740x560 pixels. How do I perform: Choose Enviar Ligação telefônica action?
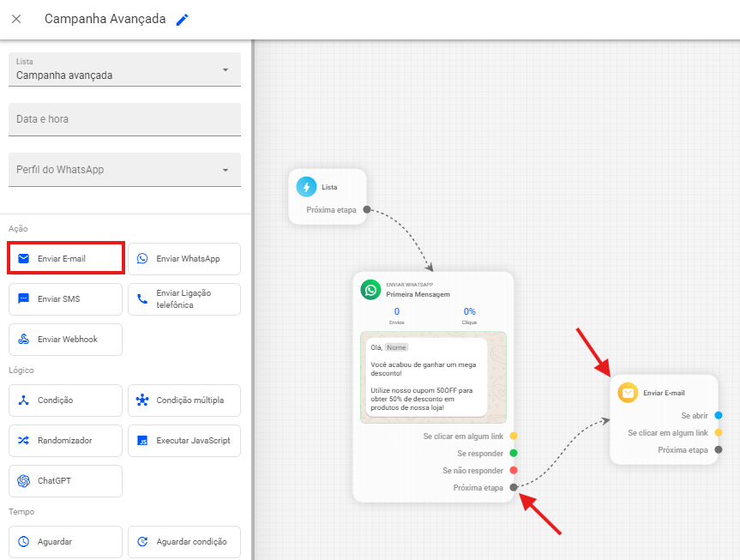[x=184, y=299]
